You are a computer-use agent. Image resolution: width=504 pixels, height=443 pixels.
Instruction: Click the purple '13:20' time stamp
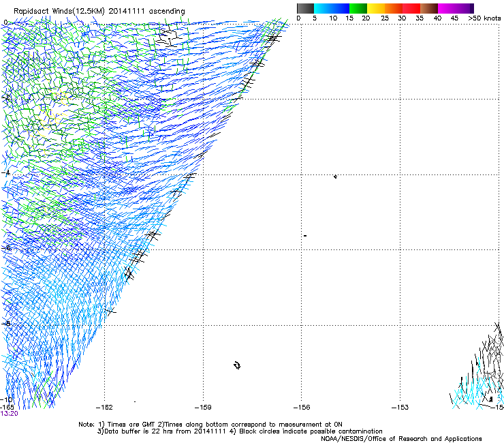(x=9, y=414)
